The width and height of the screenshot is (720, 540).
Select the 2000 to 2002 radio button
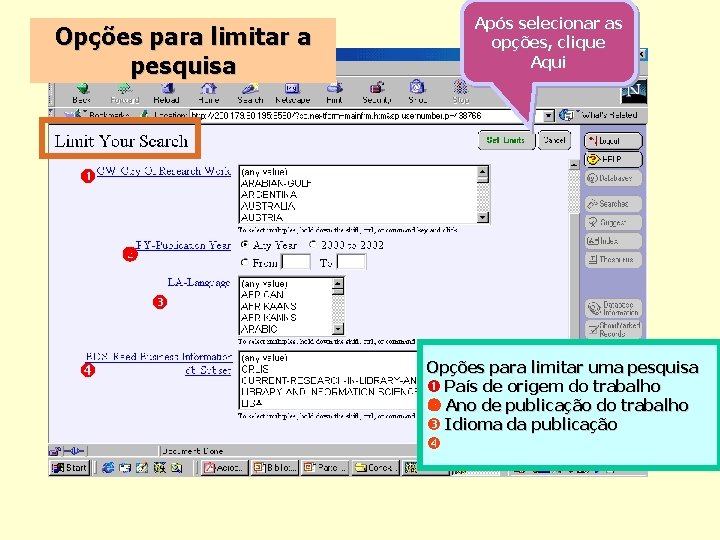coord(313,244)
